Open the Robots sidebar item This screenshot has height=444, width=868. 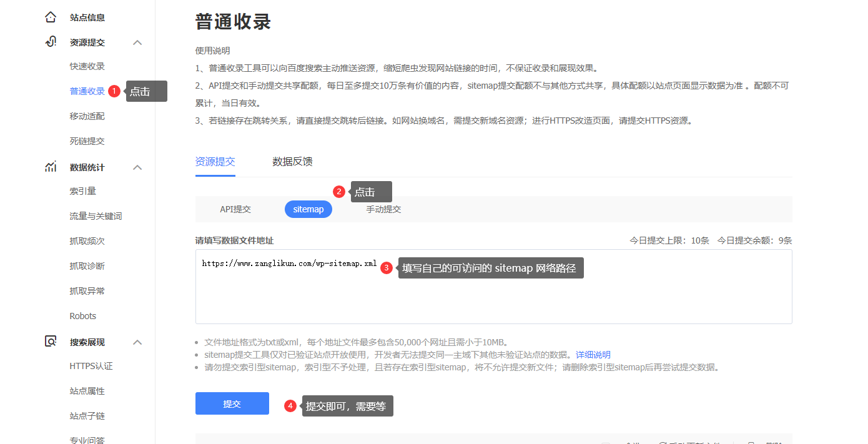[83, 316]
